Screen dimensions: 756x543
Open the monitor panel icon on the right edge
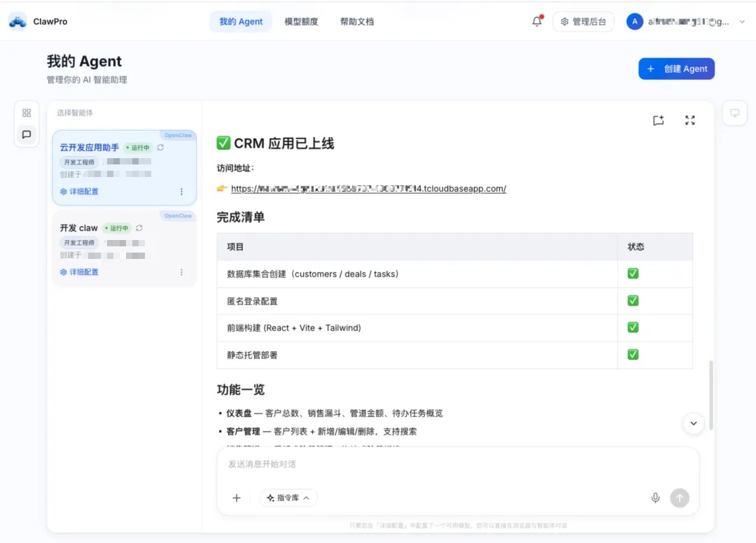point(735,113)
